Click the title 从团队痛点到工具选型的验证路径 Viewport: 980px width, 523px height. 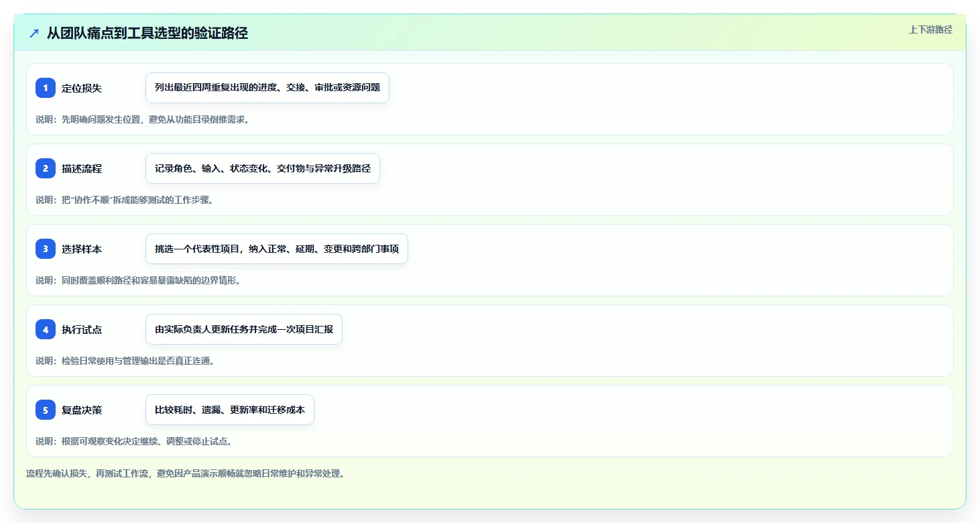(x=147, y=33)
